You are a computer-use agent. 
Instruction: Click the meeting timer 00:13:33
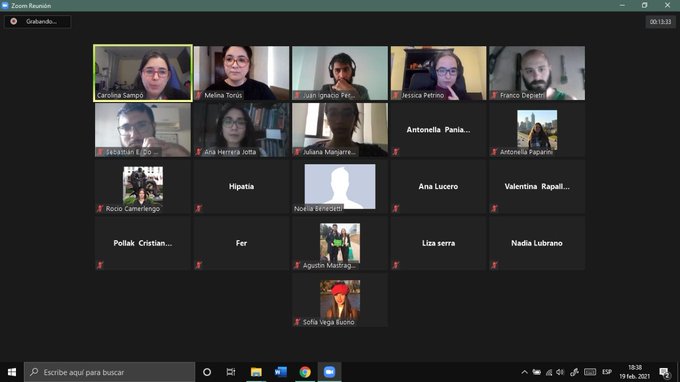click(x=660, y=22)
